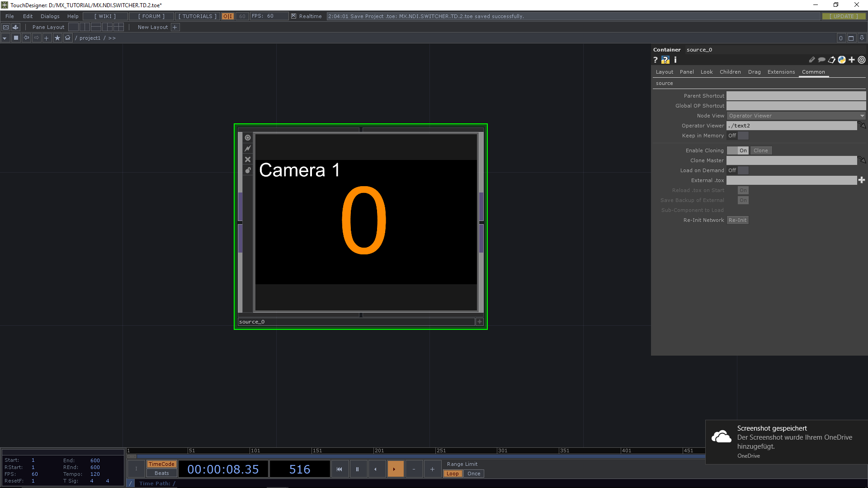Navigate forward with right arrow in path bar
The image size is (868, 488).
pos(37,38)
